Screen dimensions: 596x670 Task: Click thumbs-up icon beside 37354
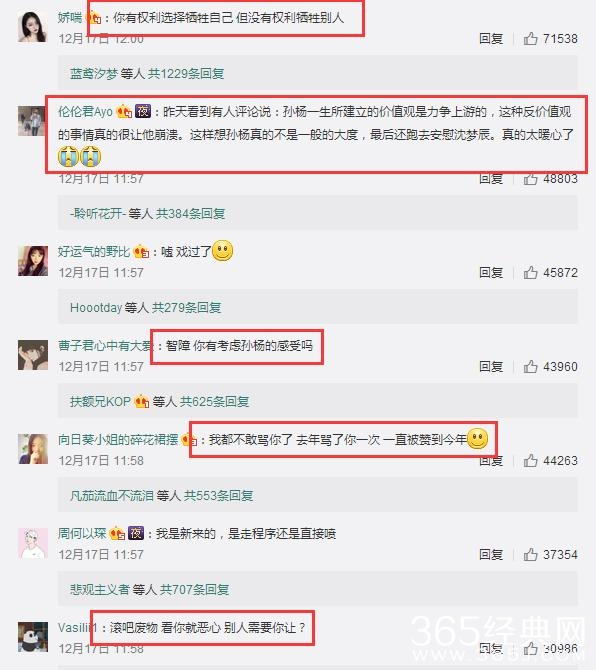(530, 554)
